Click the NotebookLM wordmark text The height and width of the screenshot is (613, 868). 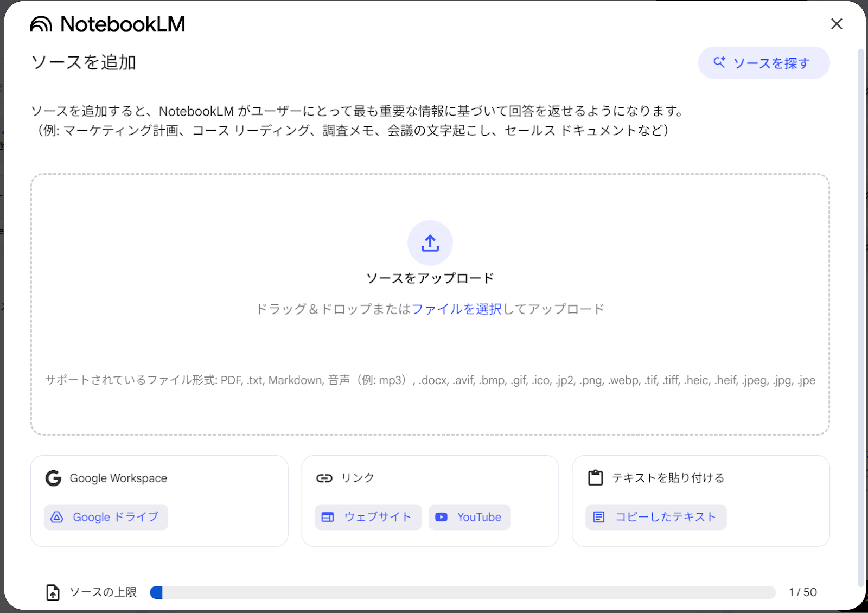[x=123, y=24]
